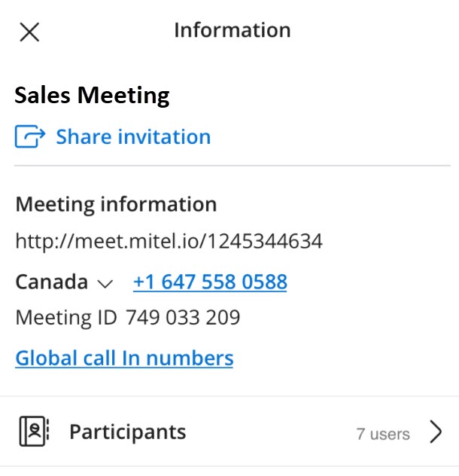459x476 pixels.
Task: Open Global call In numbers link
Action: tap(124, 358)
